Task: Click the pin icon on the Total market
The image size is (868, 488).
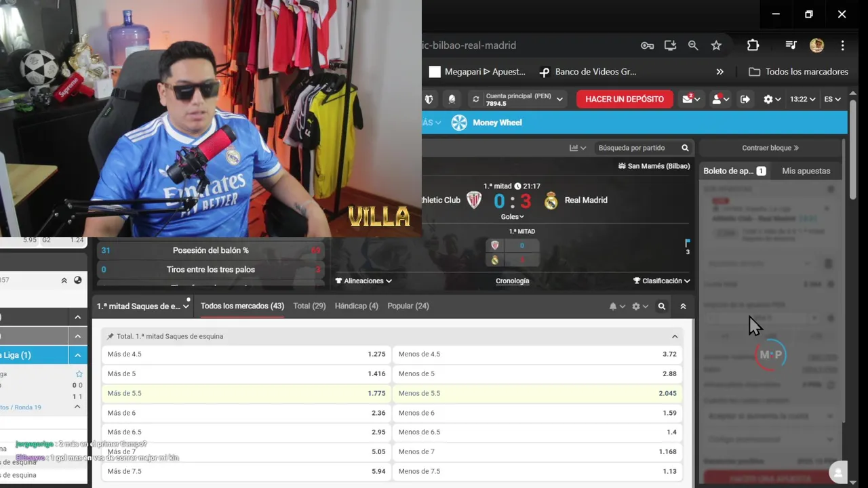Action: pyautogui.click(x=111, y=336)
